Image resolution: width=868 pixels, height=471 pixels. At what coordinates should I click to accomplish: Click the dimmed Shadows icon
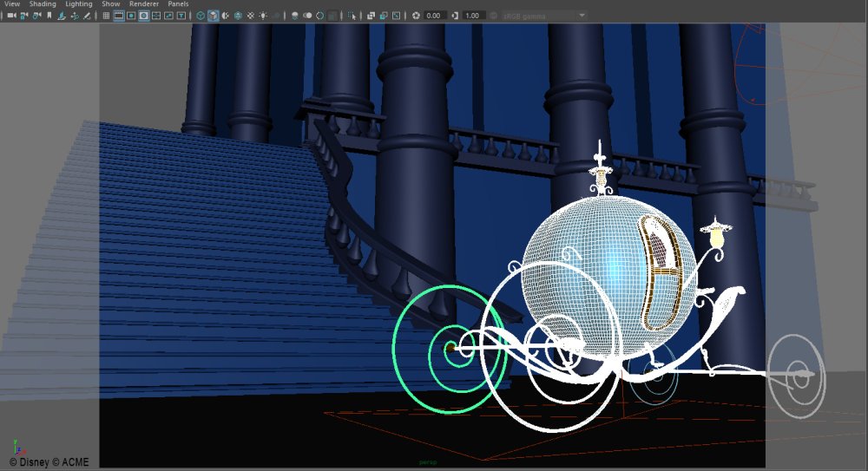[x=276, y=16]
